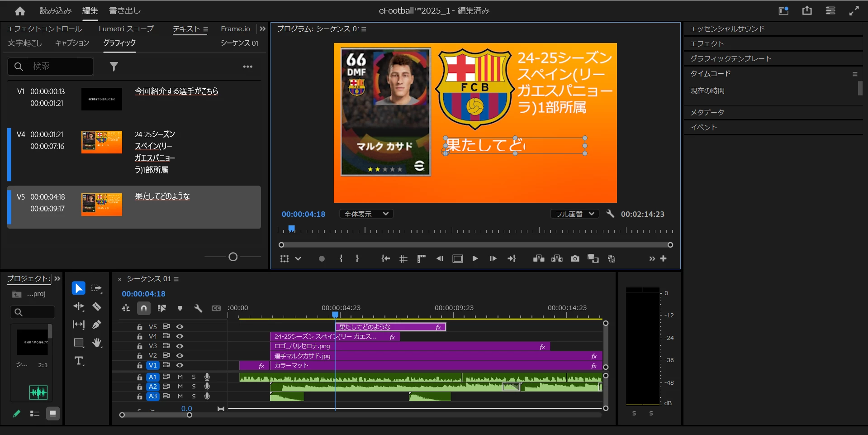Click the Lift button in Program monitor
Screen dimensions: 868x435
[x=539, y=258]
